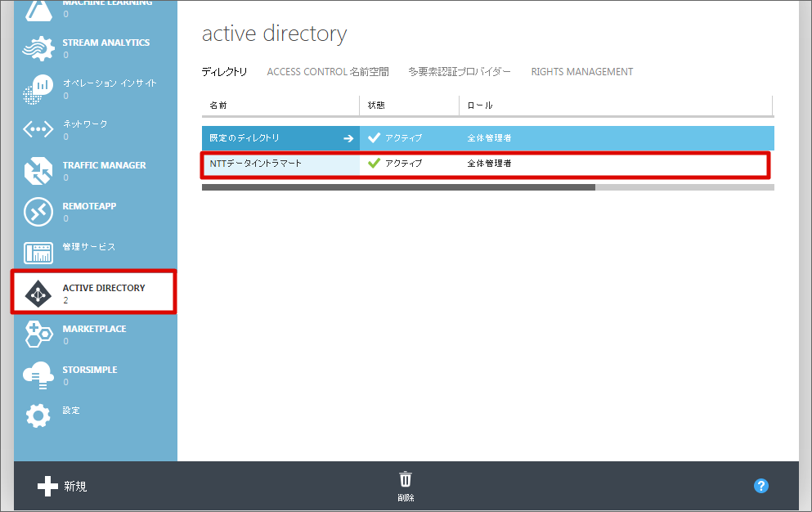
Task: Switch to 多要素認証プロバイダー tab
Action: [460, 71]
